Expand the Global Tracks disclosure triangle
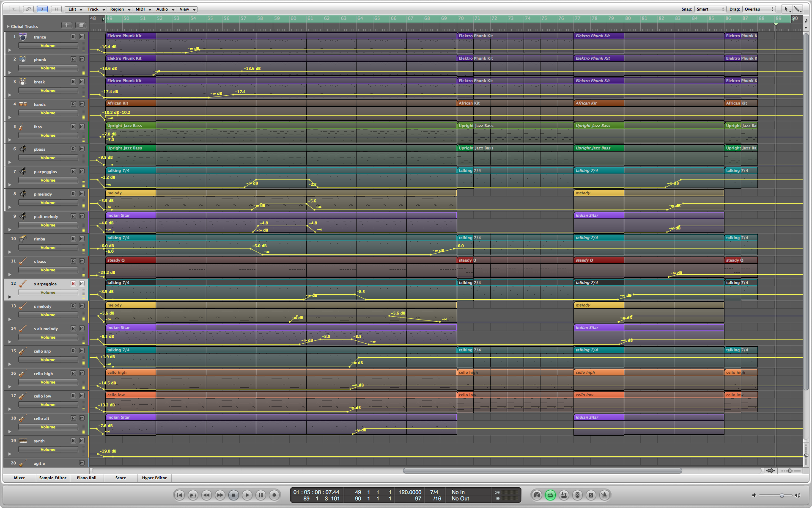 (x=8, y=26)
